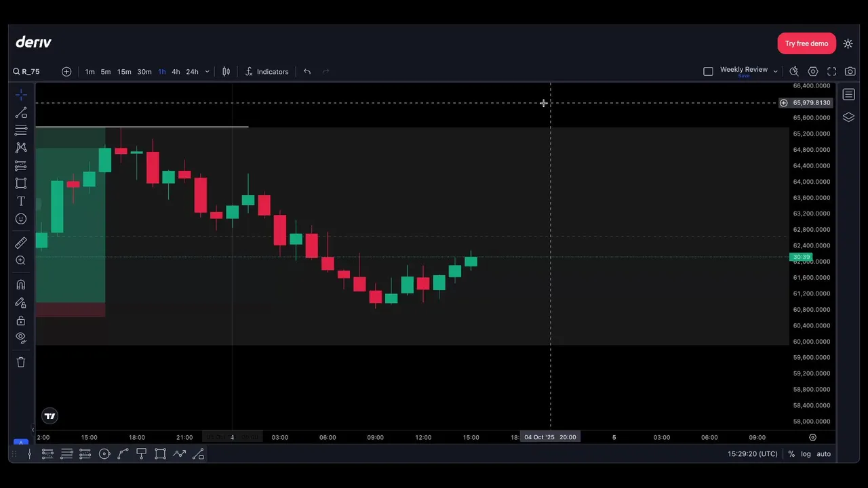Switch to 4h timeframe
The height and width of the screenshot is (488, 868).
(x=176, y=72)
